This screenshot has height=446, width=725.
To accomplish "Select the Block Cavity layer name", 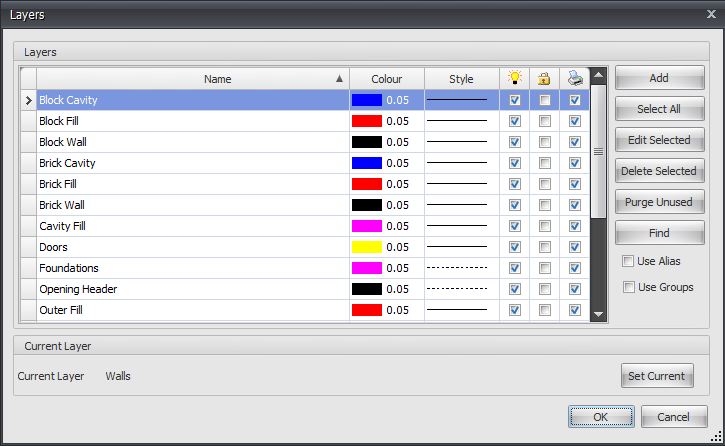I will tap(68, 100).
